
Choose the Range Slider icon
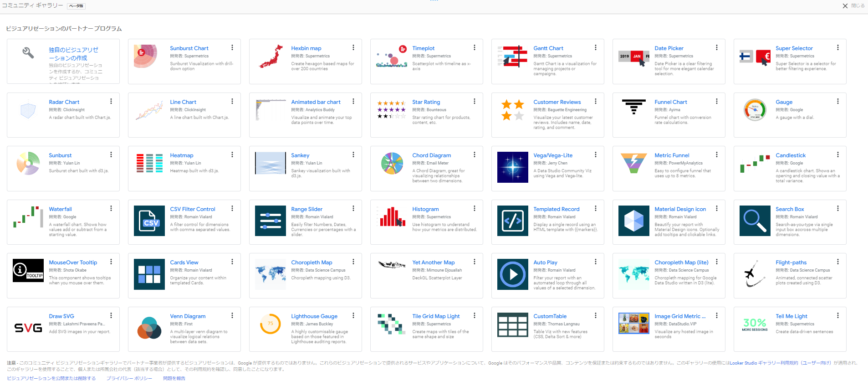pos(271,221)
